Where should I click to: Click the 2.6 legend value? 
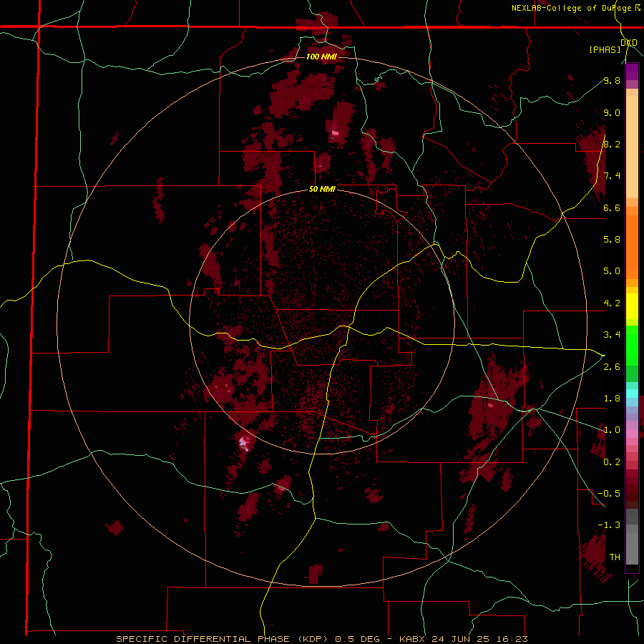click(612, 367)
